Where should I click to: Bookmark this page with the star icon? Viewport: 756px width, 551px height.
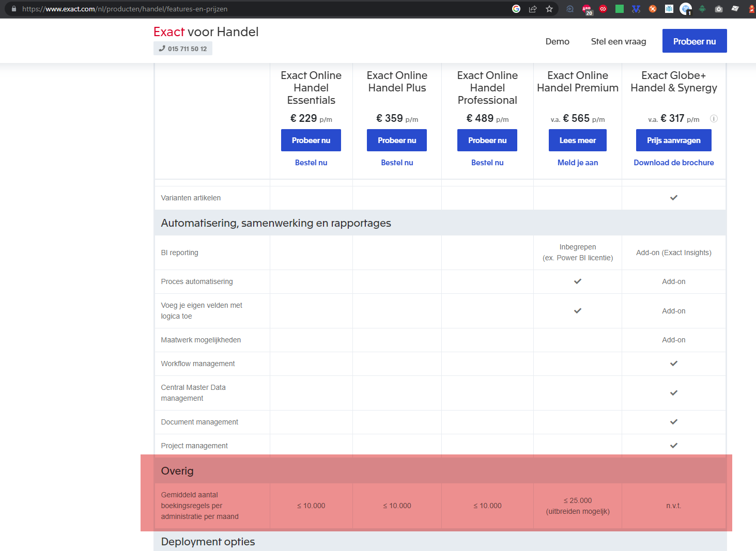pyautogui.click(x=549, y=9)
